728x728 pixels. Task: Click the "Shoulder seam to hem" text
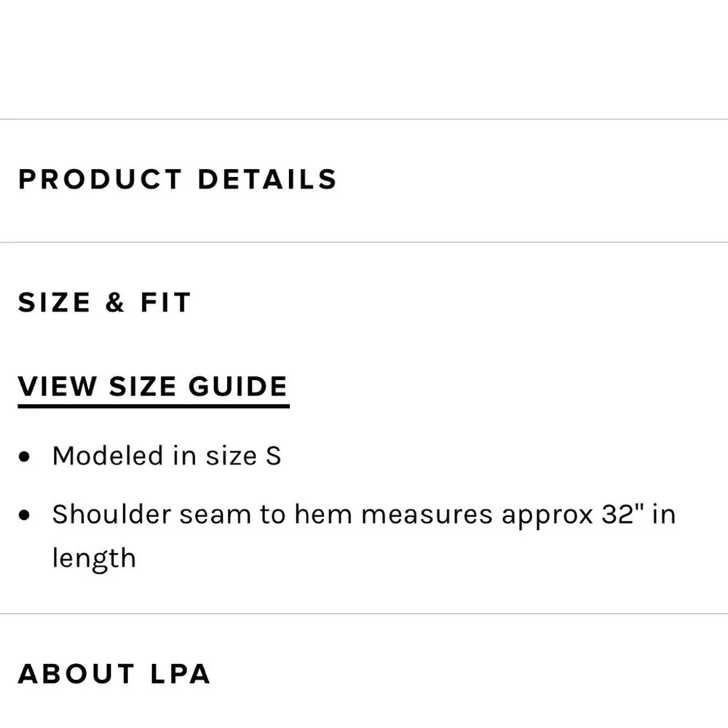point(167,515)
